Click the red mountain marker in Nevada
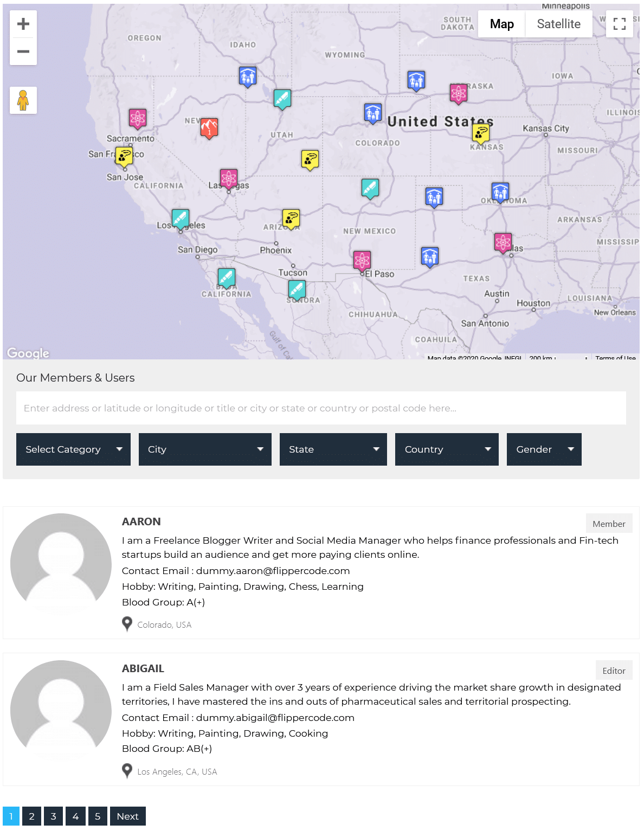Screen dimensions: 644x831 (x=209, y=128)
